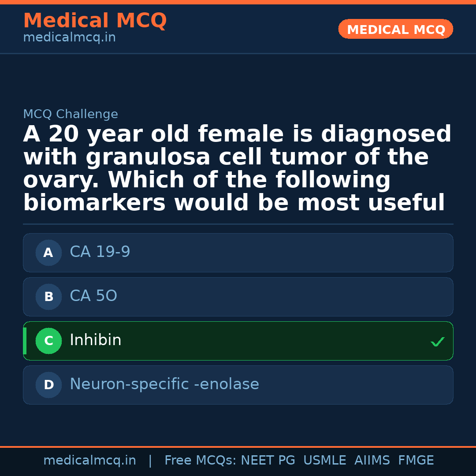Select the CA 19-9 answer text
The image size is (476, 476).
pyautogui.click(x=100, y=252)
